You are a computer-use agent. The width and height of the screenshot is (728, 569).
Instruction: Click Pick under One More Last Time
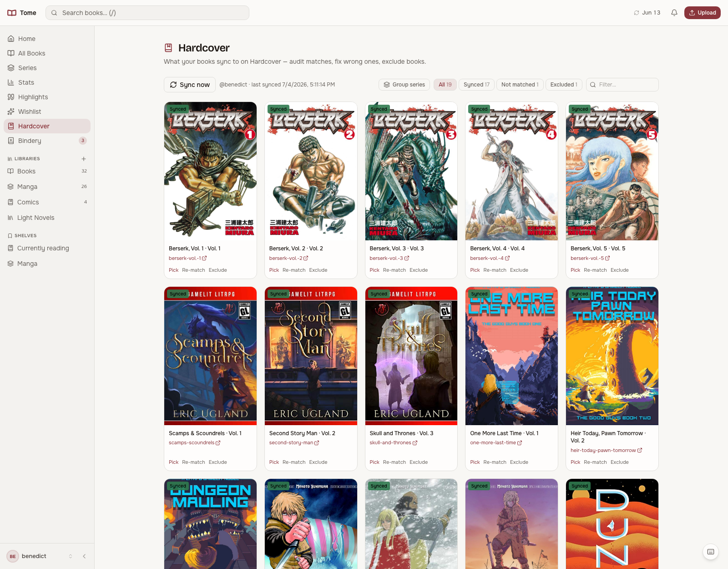tap(475, 462)
